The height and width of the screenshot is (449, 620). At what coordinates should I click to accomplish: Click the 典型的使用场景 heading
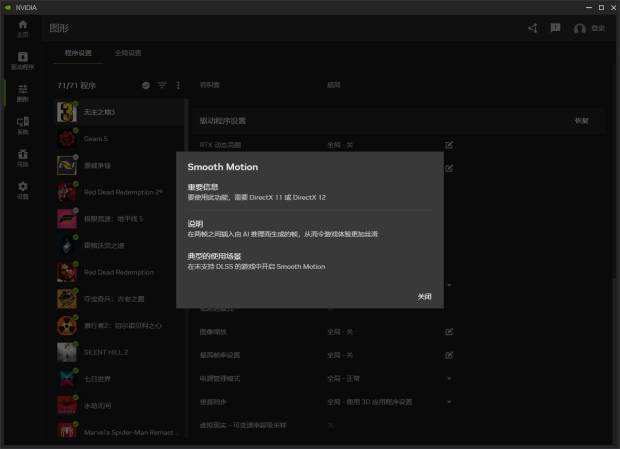(214, 256)
